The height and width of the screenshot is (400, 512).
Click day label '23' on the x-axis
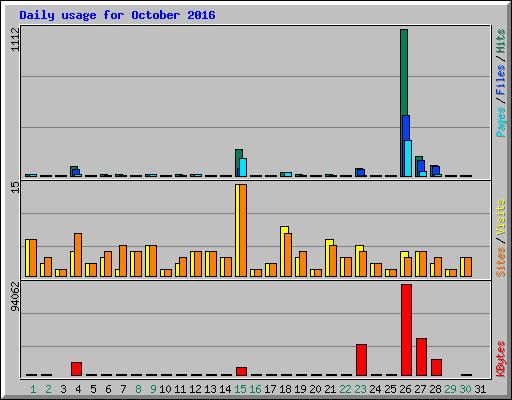click(x=360, y=389)
